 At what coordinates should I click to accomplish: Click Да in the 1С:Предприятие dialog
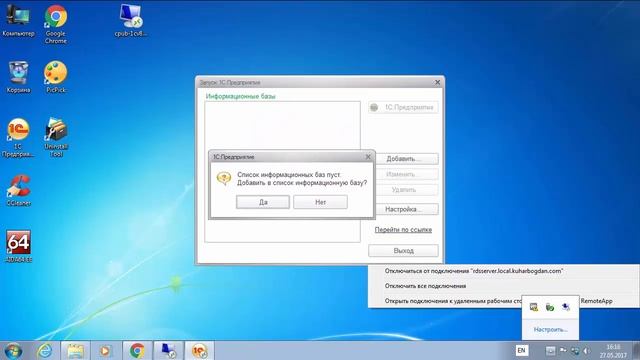(263, 202)
